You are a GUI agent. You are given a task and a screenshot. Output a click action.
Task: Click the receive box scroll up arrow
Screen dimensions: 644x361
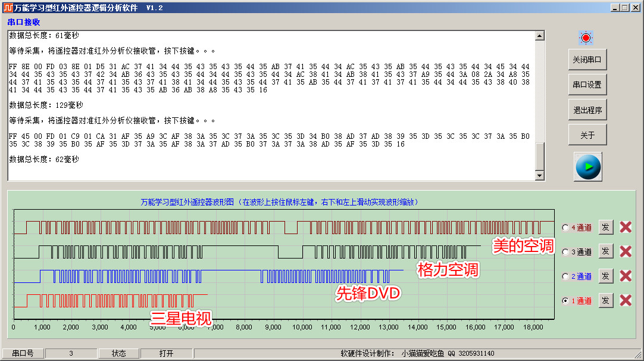540,36
